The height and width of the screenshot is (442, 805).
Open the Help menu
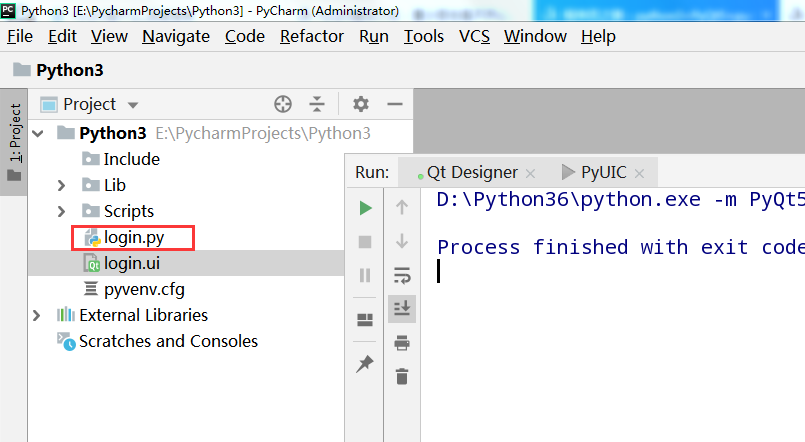pos(598,36)
